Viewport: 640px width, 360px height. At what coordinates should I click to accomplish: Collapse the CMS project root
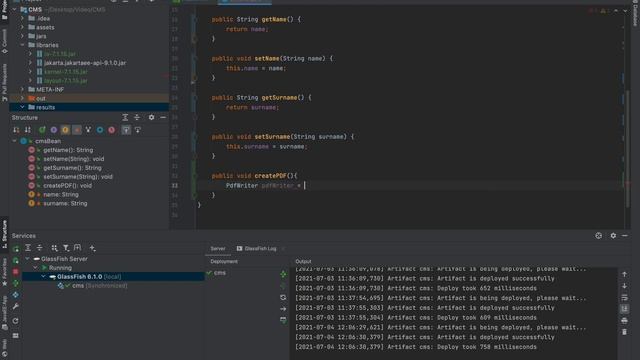15,9
